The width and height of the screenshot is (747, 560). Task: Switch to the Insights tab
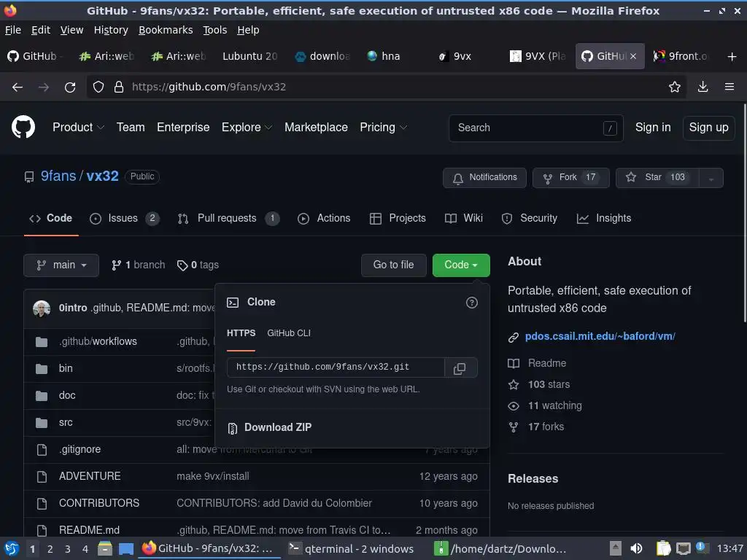point(604,218)
